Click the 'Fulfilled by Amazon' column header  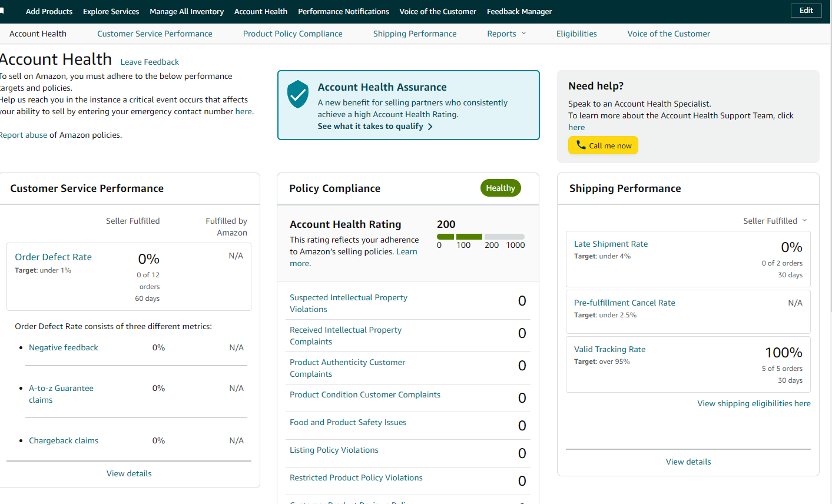tap(226, 227)
